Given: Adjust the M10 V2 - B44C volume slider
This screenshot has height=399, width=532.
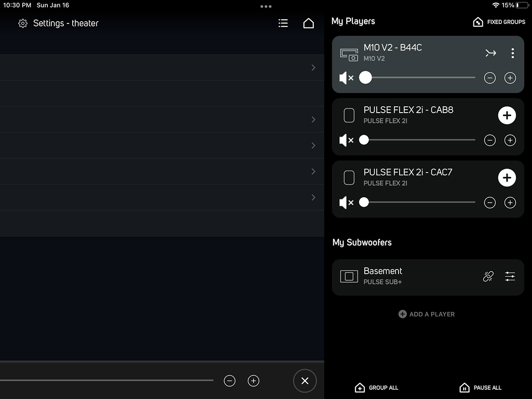Looking at the screenshot, I should (x=417, y=78).
